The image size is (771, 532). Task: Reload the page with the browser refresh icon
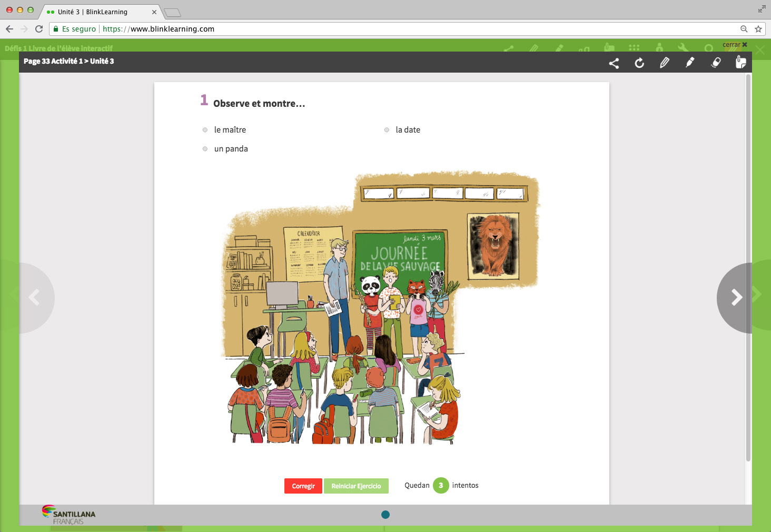click(39, 29)
